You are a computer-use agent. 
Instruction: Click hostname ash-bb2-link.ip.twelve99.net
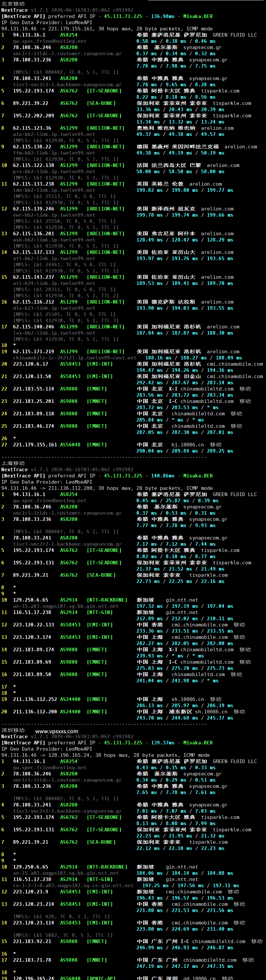(x=54, y=240)
